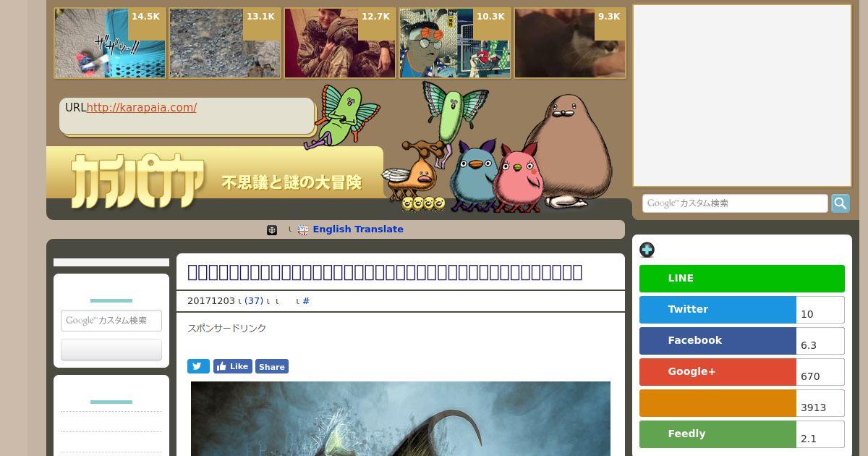Open the thumbnail with 14.5K shares
868x456 pixels.
(x=110, y=43)
